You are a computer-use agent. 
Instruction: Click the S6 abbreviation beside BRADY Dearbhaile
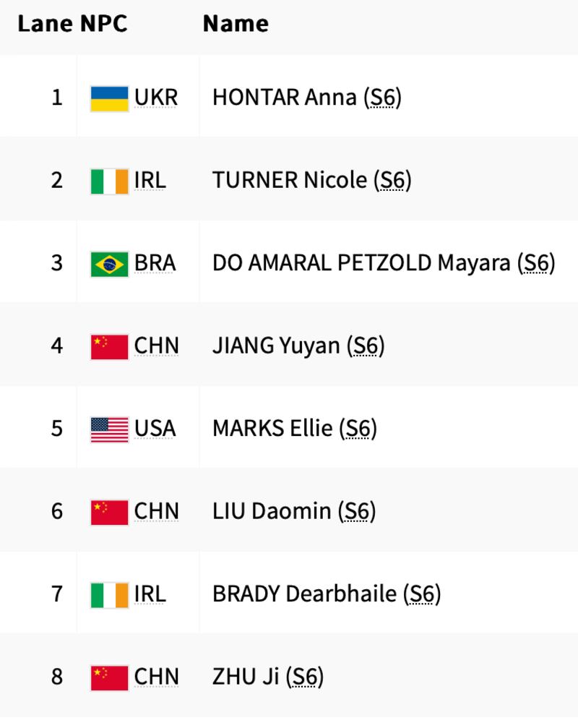[422, 594]
